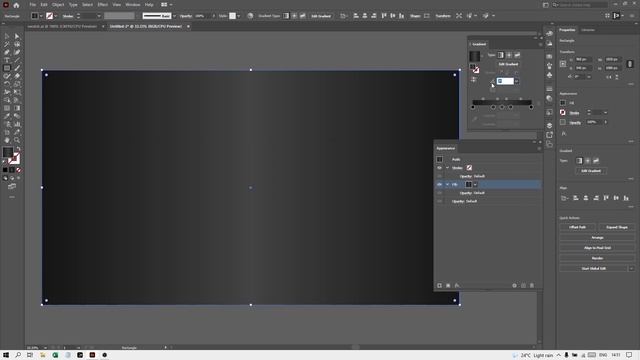Select the Scale tool
640x360 pixels.
(x=17, y=84)
